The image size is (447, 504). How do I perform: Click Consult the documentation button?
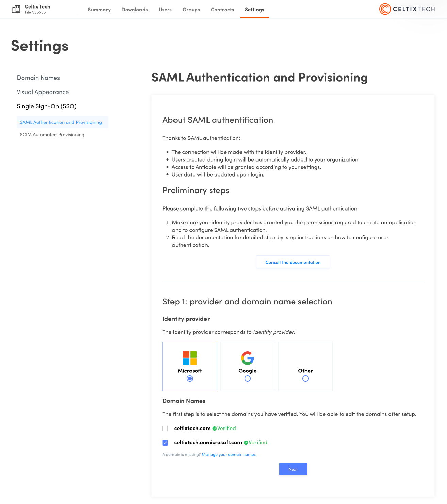(293, 262)
